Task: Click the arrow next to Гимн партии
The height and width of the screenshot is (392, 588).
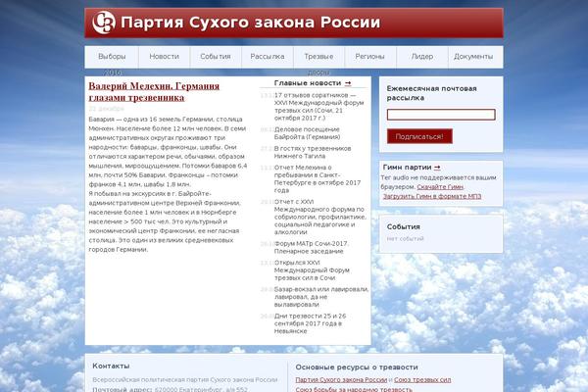Action: (x=437, y=168)
